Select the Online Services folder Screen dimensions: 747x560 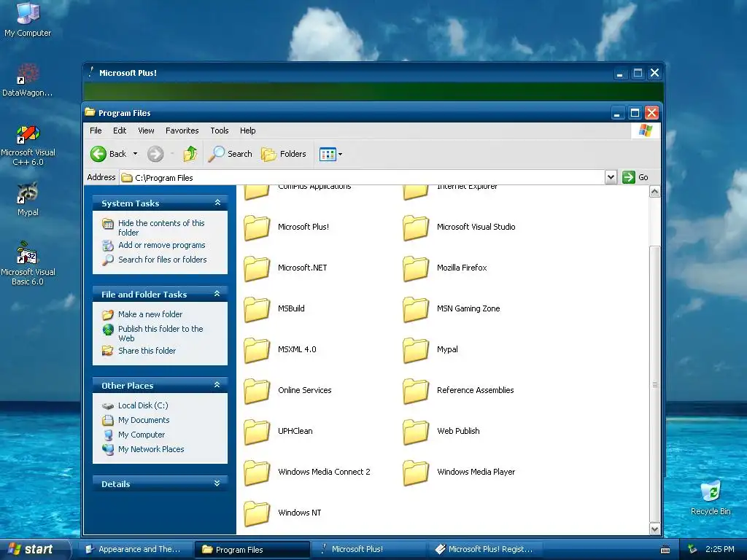287,391
